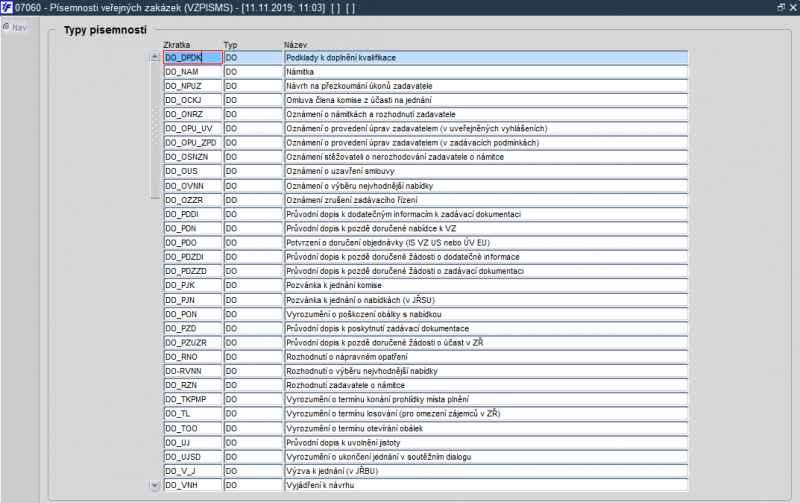The height and width of the screenshot is (503, 800).
Task: Click the 'Název' column header
Action: click(x=295, y=45)
